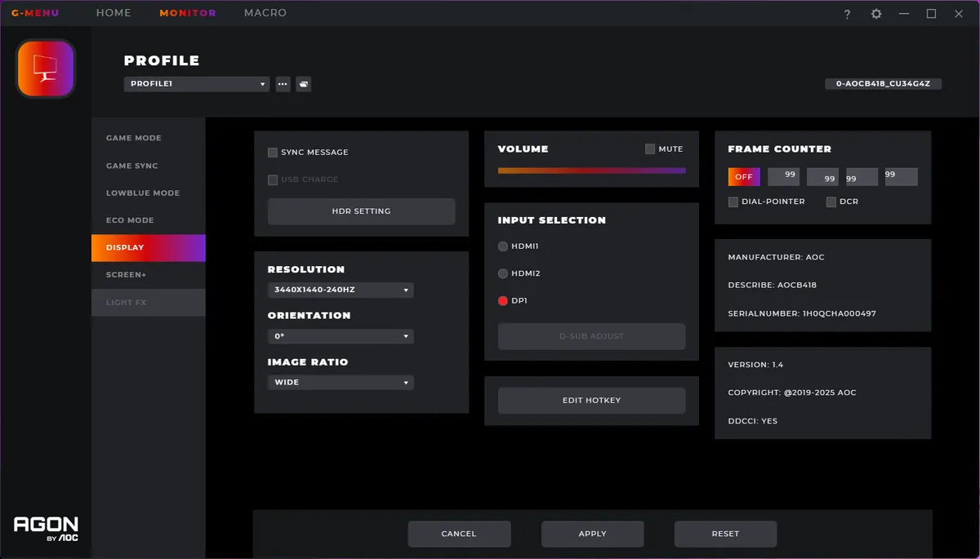Click the profile more options ellipsis icon
980x559 pixels.
283,84
